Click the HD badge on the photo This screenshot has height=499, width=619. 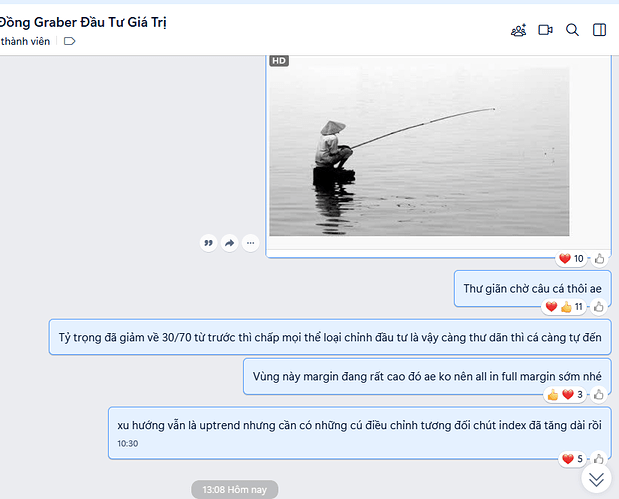point(279,61)
